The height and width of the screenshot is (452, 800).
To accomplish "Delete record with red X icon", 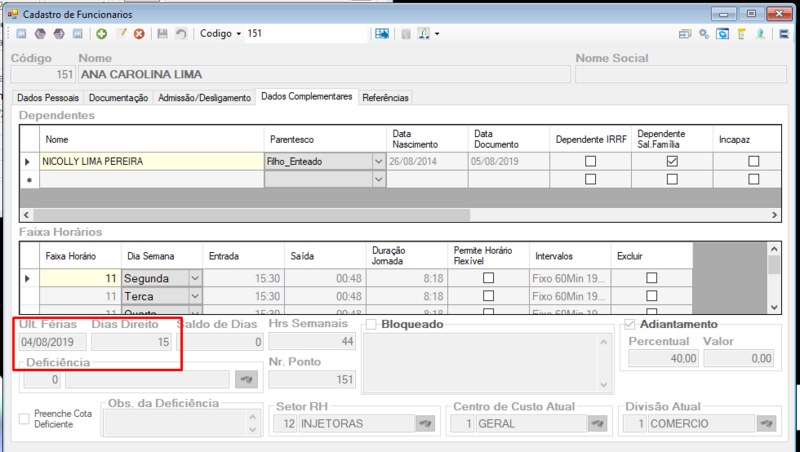I will click(139, 34).
